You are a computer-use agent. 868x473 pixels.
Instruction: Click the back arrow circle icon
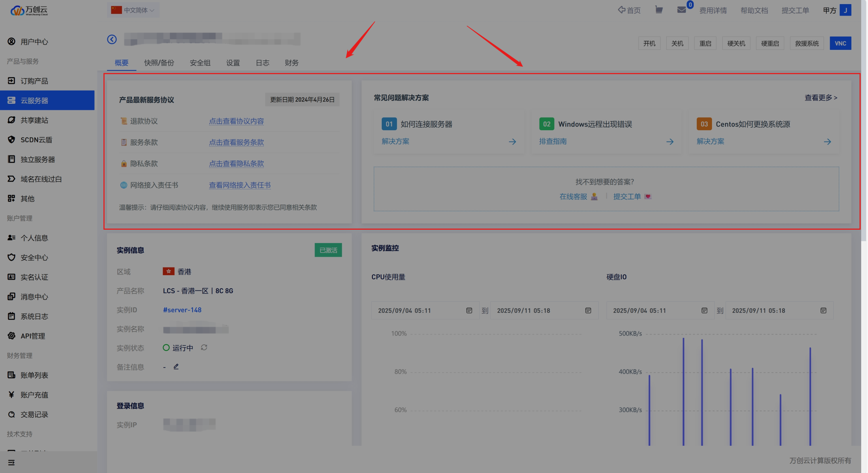(112, 39)
